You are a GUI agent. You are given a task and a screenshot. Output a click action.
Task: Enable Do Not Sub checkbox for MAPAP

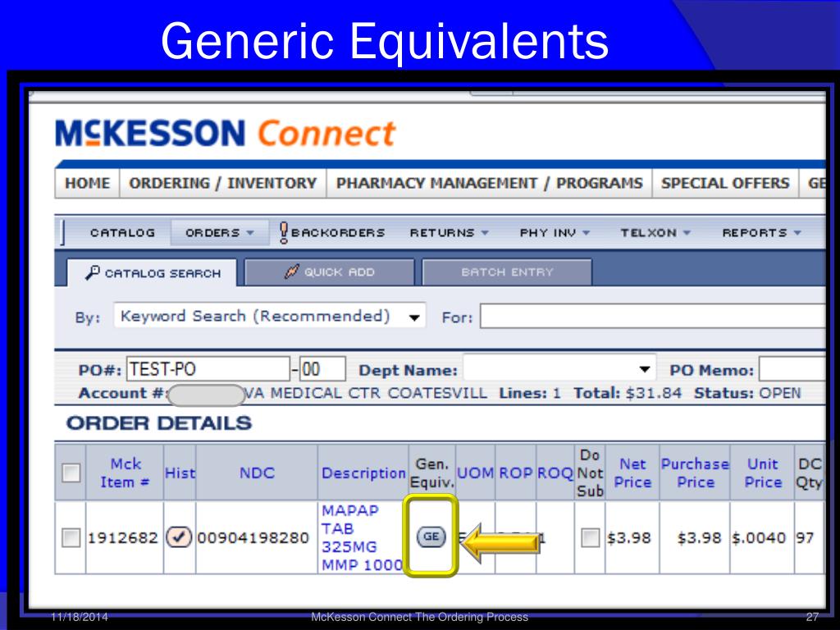(x=590, y=537)
